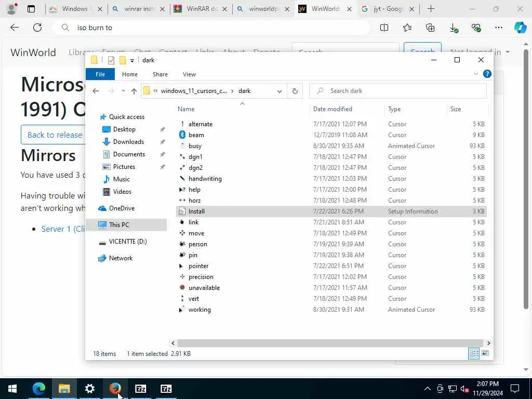532x399 pixels.
Task: Open Not logged in dropdown on WinWorld
Action: tap(480, 52)
